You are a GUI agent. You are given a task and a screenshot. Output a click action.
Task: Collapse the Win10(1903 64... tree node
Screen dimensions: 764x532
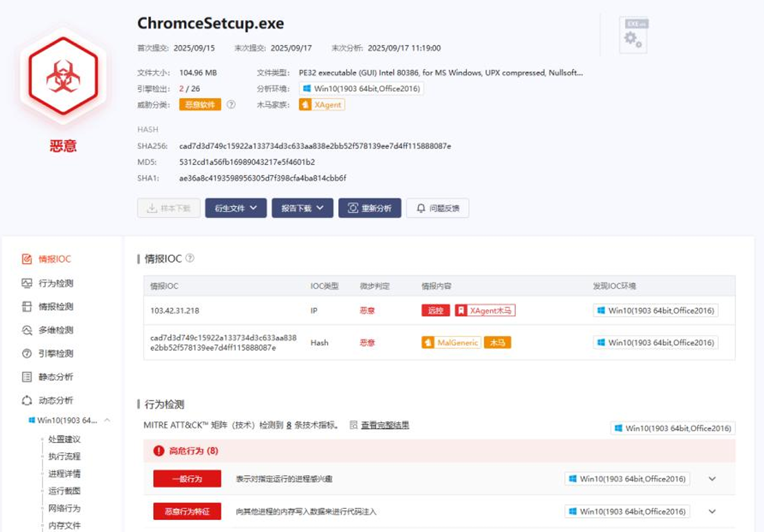pos(107,420)
